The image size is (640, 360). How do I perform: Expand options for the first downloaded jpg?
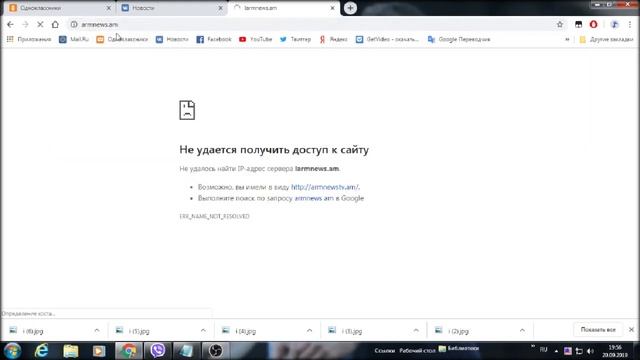[x=97, y=331]
